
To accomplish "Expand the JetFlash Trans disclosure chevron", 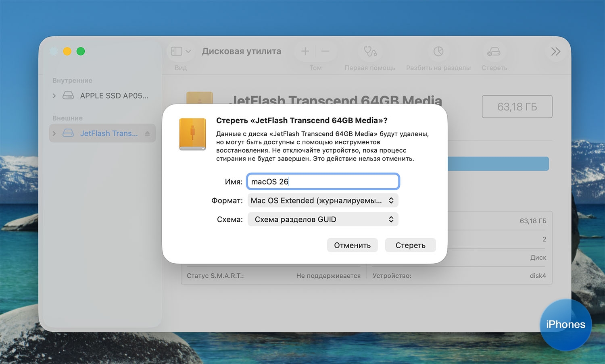I will tap(54, 133).
